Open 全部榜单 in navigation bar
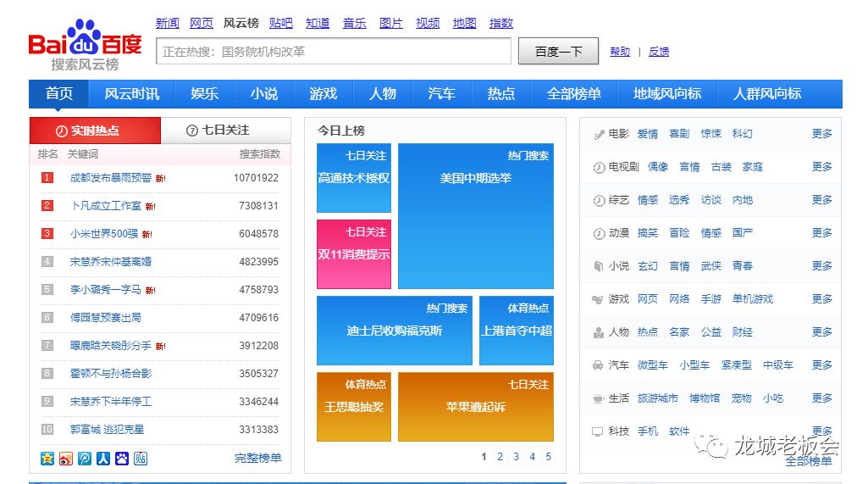This screenshot has height=484, width=868. tap(574, 94)
